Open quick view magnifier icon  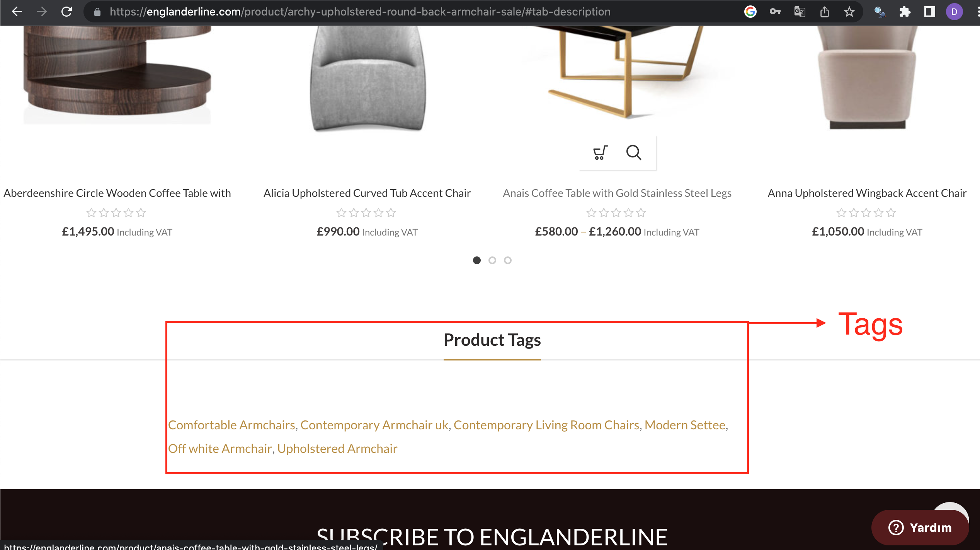(x=634, y=152)
